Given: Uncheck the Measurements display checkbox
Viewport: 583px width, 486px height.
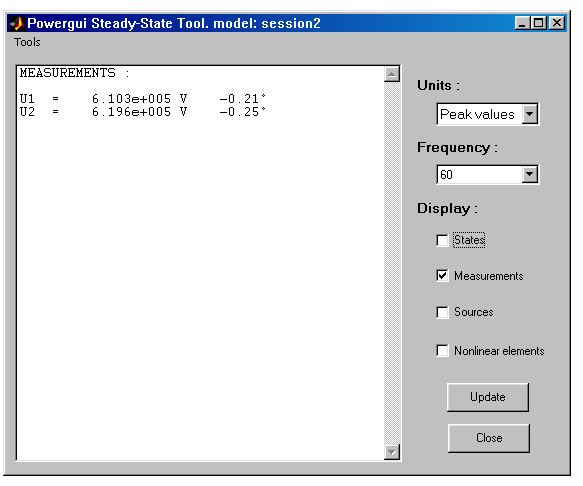Looking at the screenshot, I should point(442,276).
